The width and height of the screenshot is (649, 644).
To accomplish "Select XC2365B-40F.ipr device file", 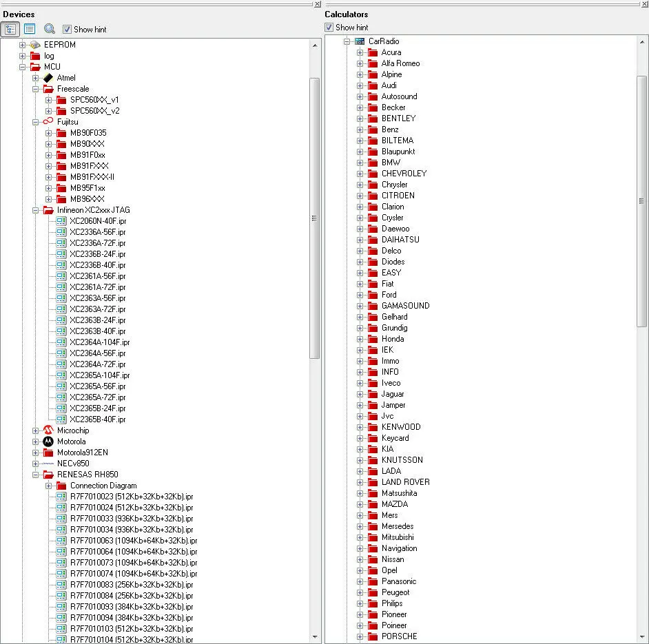I will [x=98, y=419].
